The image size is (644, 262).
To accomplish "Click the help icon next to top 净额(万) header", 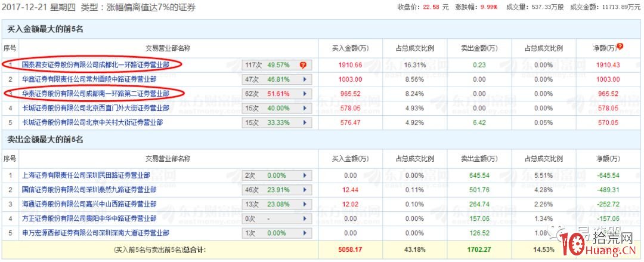I will point(620,47).
